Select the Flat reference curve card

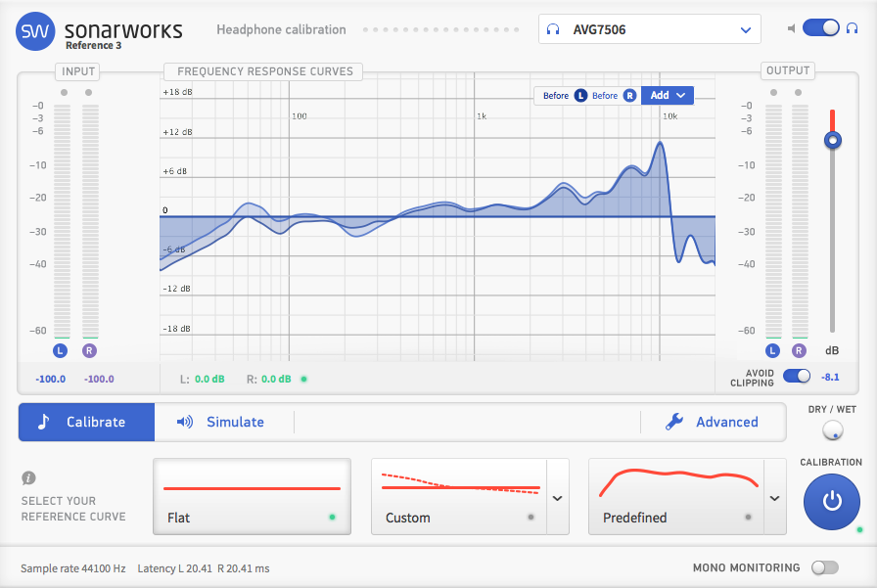[252, 495]
